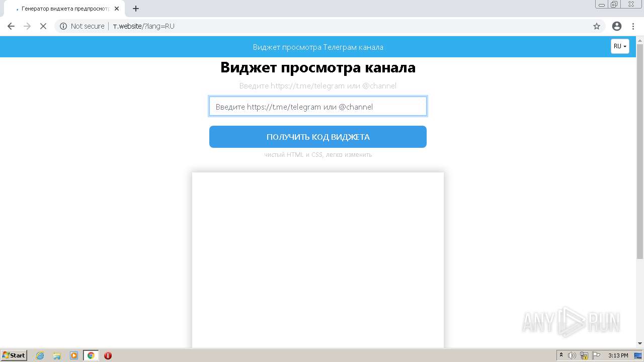Click Show desktop button by clock
Screen dimensions: 644x362
(x=638, y=355)
